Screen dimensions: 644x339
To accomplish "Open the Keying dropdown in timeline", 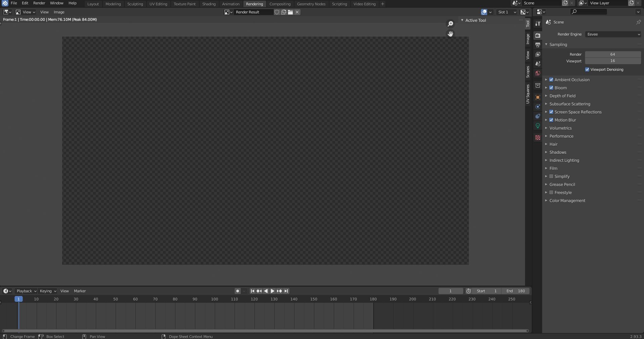I will click(x=48, y=291).
